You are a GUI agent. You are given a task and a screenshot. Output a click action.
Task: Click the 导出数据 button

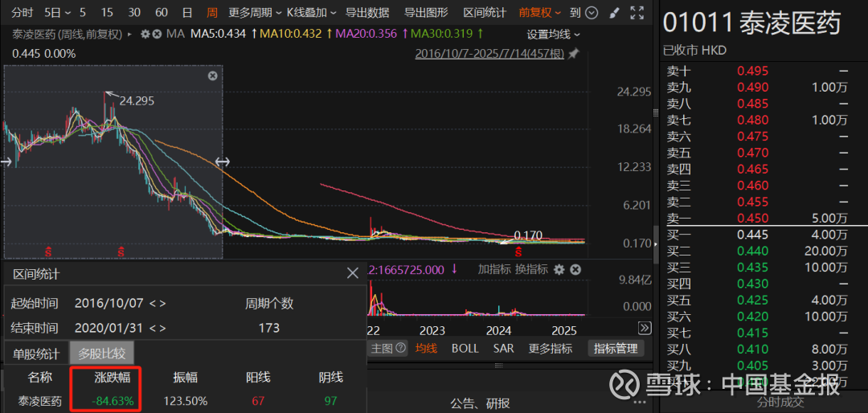click(x=367, y=13)
